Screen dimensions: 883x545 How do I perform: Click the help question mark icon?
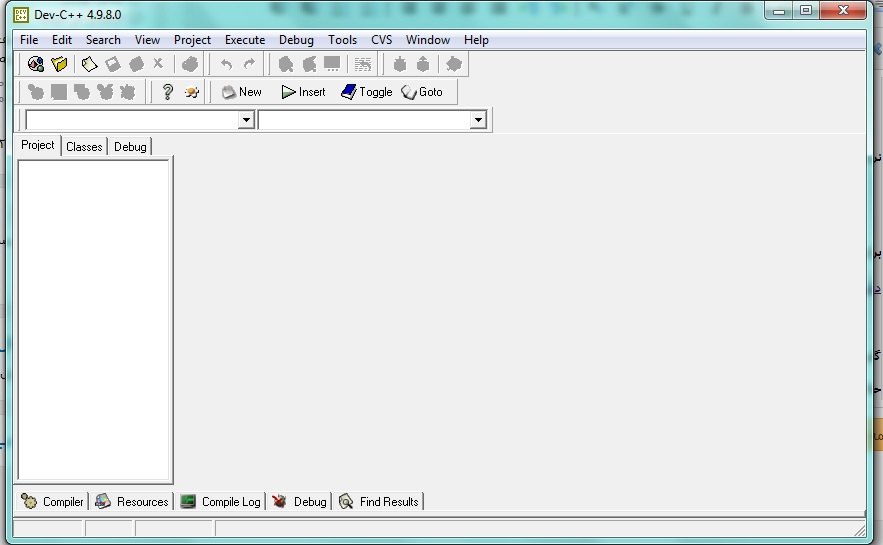pyautogui.click(x=167, y=92)
